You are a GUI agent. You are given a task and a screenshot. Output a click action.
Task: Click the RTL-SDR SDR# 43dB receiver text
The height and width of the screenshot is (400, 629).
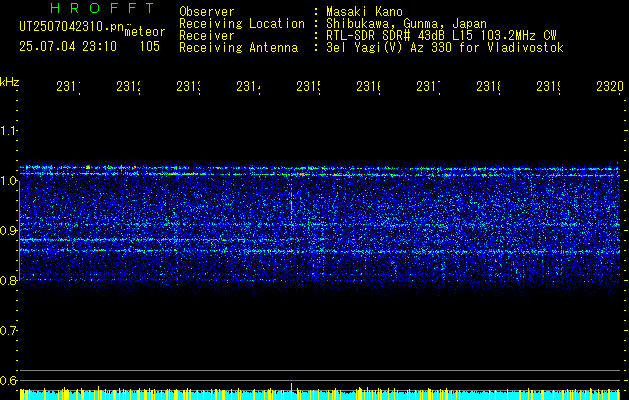pyautogui.click(x=441, y=36)
